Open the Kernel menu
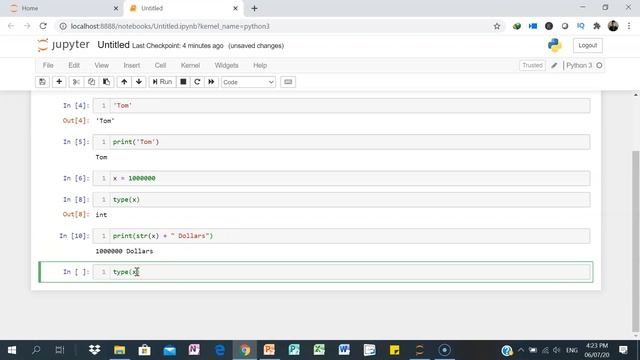The width and height of the screenshot is (640, 360). [x=190, y=65]
